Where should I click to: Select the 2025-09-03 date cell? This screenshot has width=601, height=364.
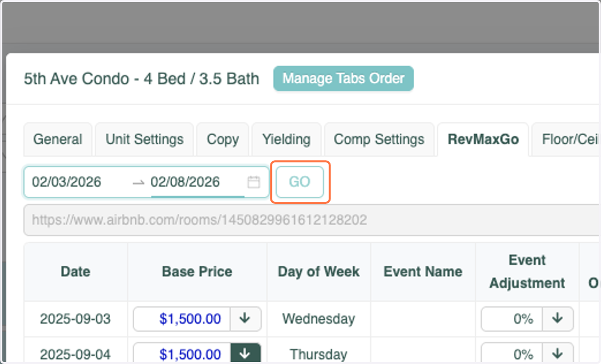click(76, 319)
